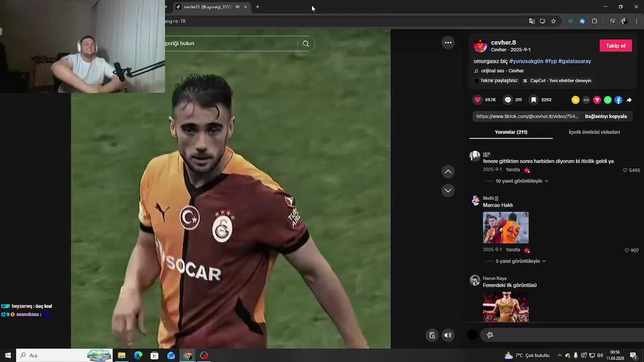Screen dimensions: 644x362
Task: Go to next video with down arrow
Action: [x=448, y=191]
